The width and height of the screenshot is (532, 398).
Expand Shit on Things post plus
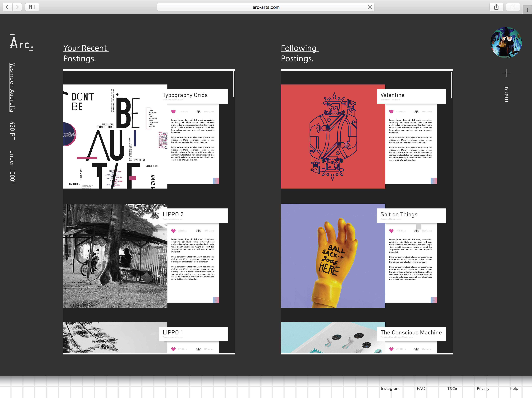(x=434, y=300)
